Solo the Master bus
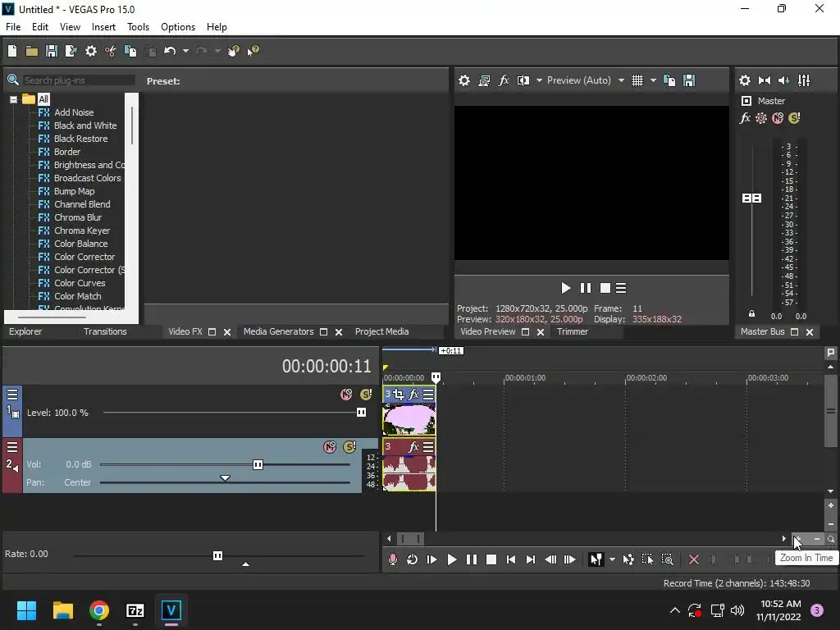The height and width of the screenshot is (630, 840). pos(794,118)
